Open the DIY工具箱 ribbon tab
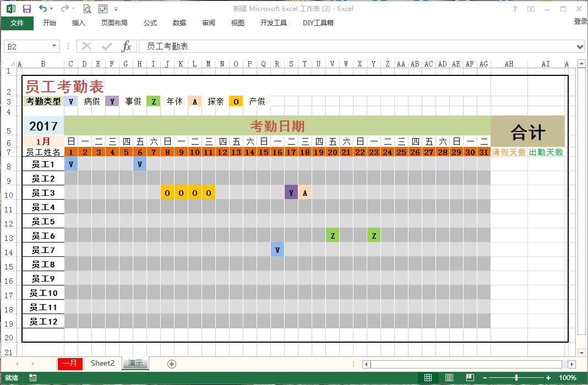Viewport: 588px width, 385px height. pyautogui.click(x=318, y=23)
